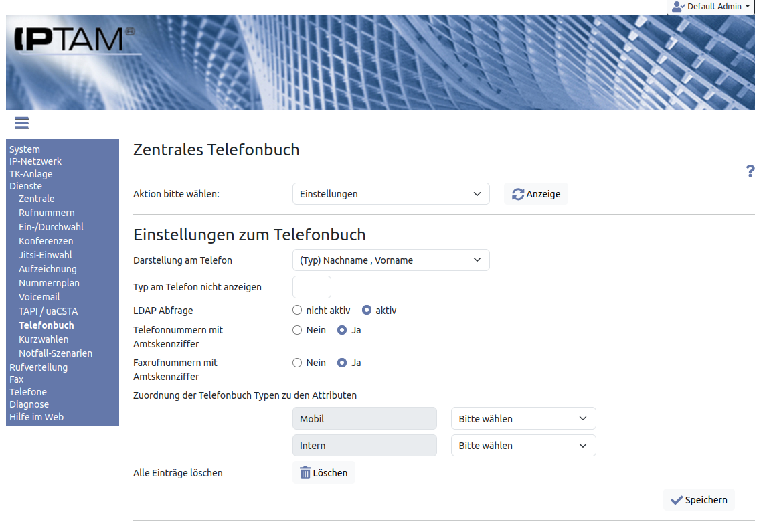Open the Rufverteilung menu section
Image resolution: width=767 pixels, height=532 pixels.
click(38, 367)
